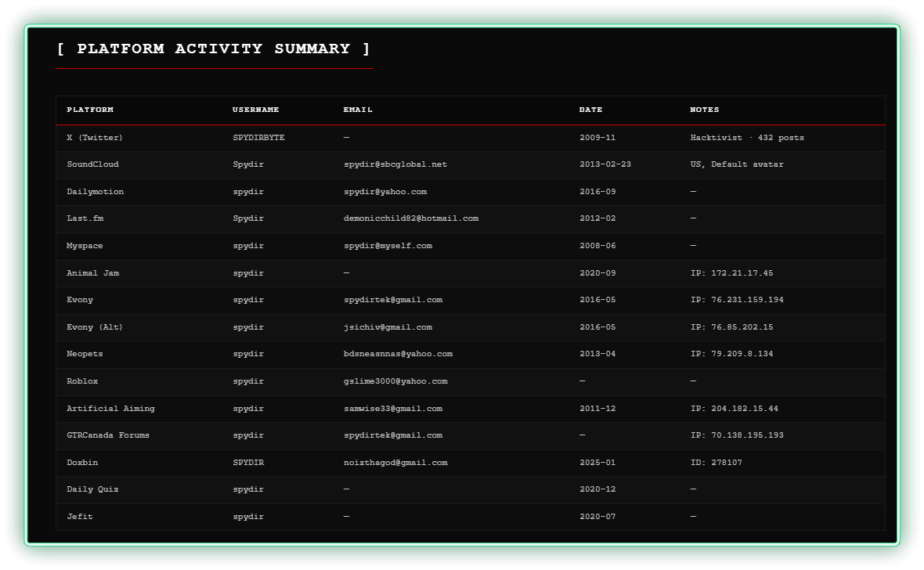Screen dimensions: 924x570
Task: Select the X (Twitter) platform cell
Action: [95, 137]
